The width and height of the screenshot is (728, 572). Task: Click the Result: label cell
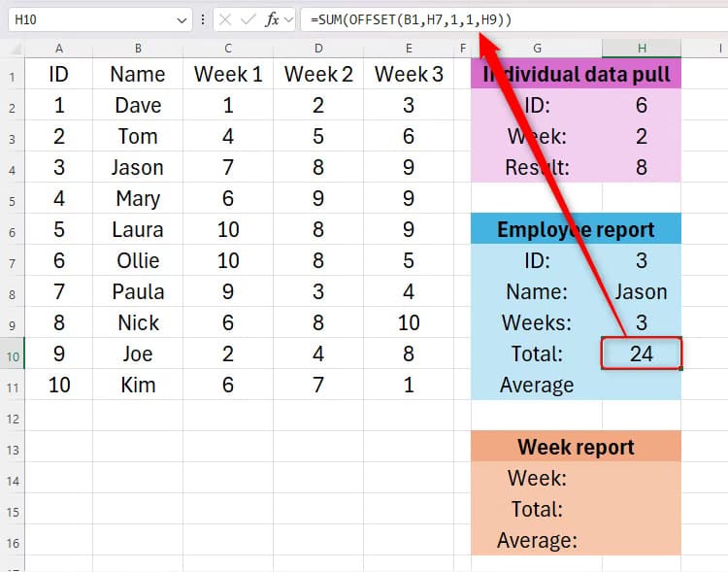point(537,167)
